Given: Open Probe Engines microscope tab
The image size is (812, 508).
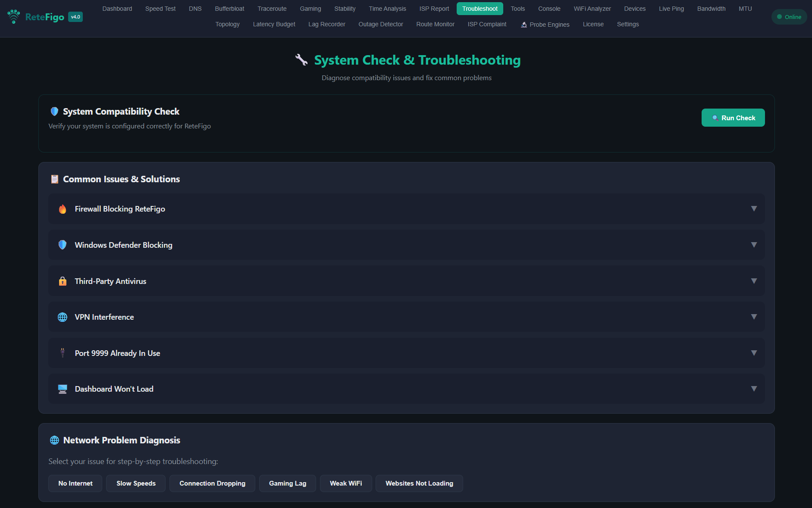Looking at the screenshot, I should pos(545,25).
